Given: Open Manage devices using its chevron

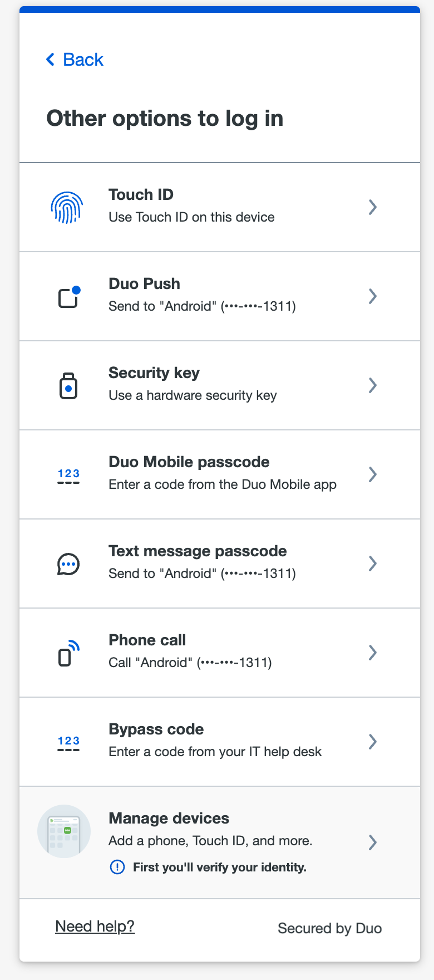Looking at the screenshot, I should pos(373,842).
